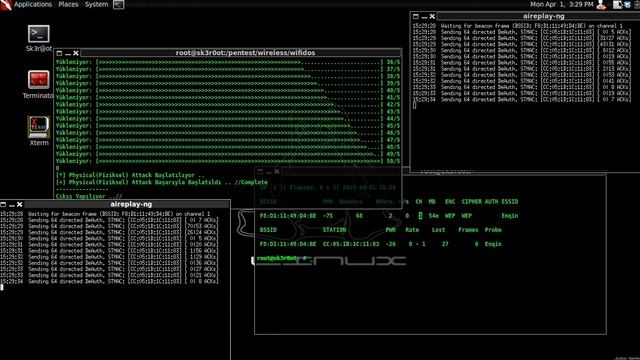Open the Terminator desktop icon

click(x=38, y=84)
